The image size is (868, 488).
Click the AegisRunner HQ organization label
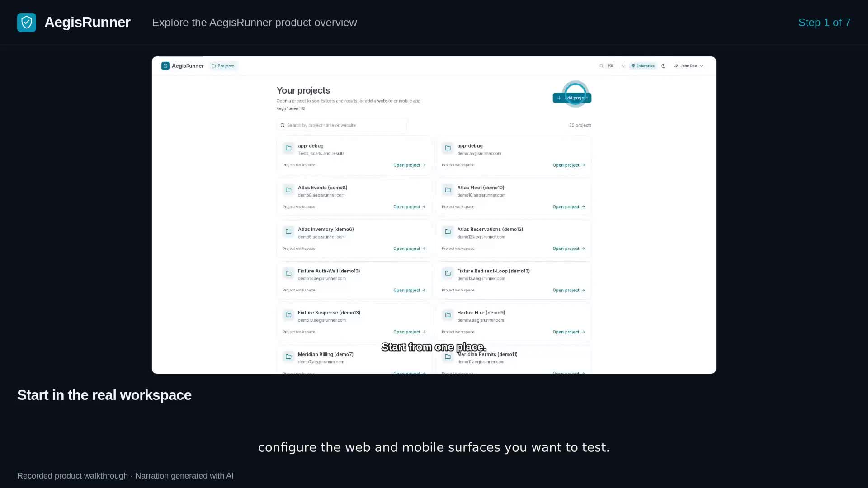(x=291, y=108)
